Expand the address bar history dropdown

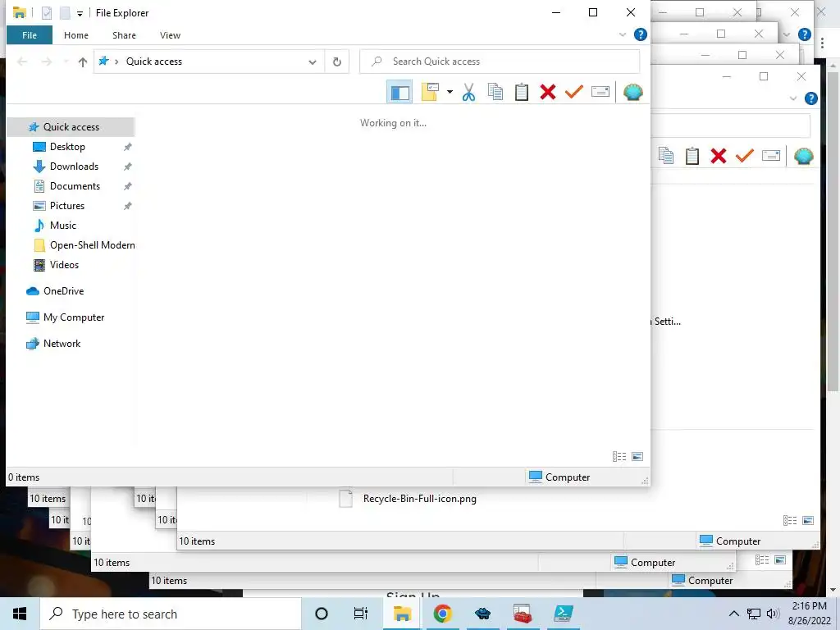(x=313, y=62)
